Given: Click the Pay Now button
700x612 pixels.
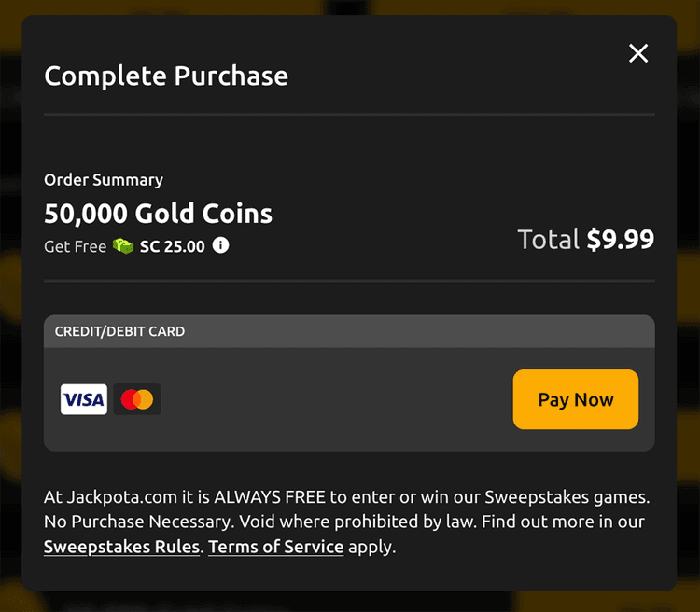Looking at the screenshot, I should [576, 399].
